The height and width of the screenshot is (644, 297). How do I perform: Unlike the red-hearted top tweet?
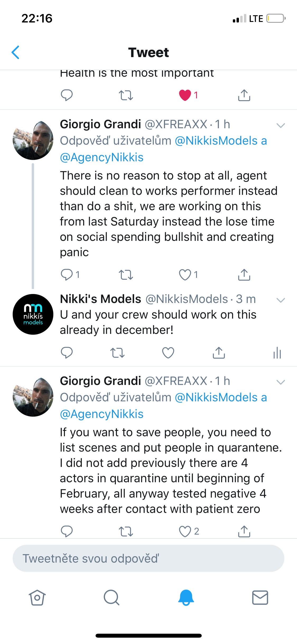(185, 95)
